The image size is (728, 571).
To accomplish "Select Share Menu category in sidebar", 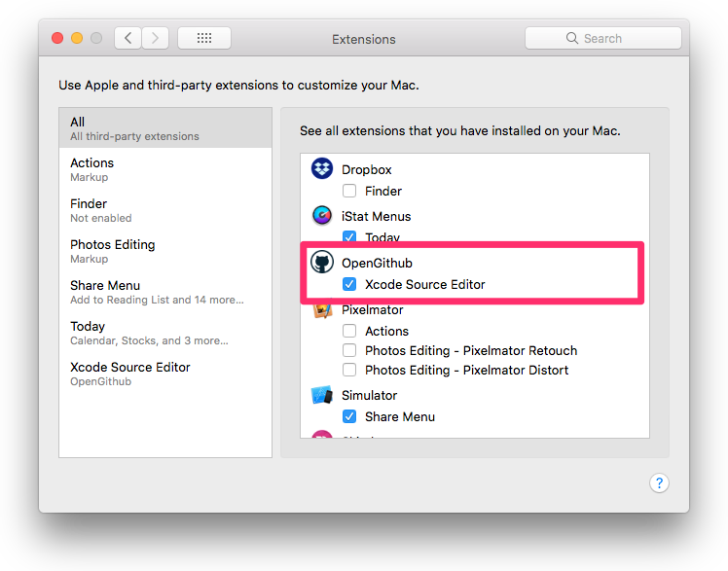I will [165, 291].
